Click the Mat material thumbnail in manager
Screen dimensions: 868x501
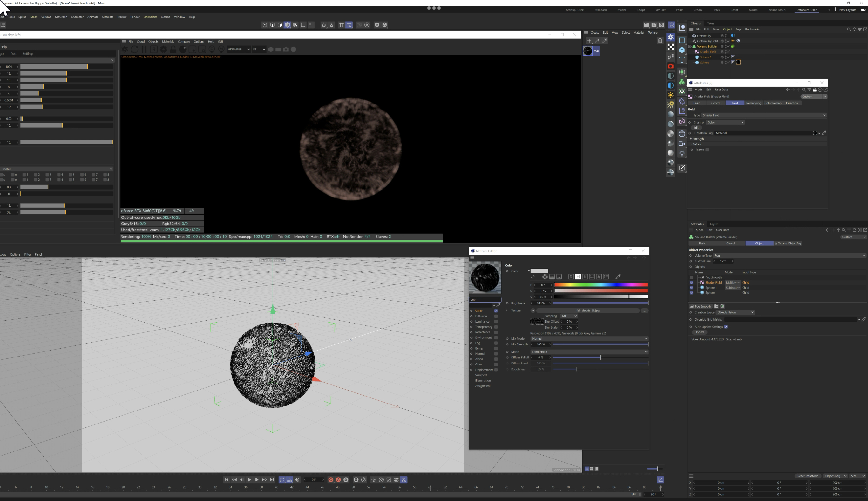pos(588,51)
